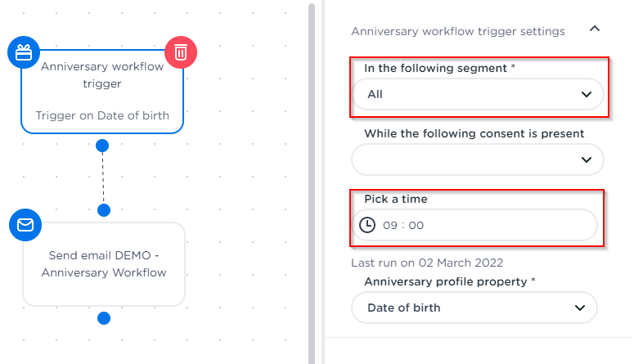Image resolution: width=643 pixels, height=364 pixels.
Task: Click the gift icon on trigger node
Action: point(24,53)
